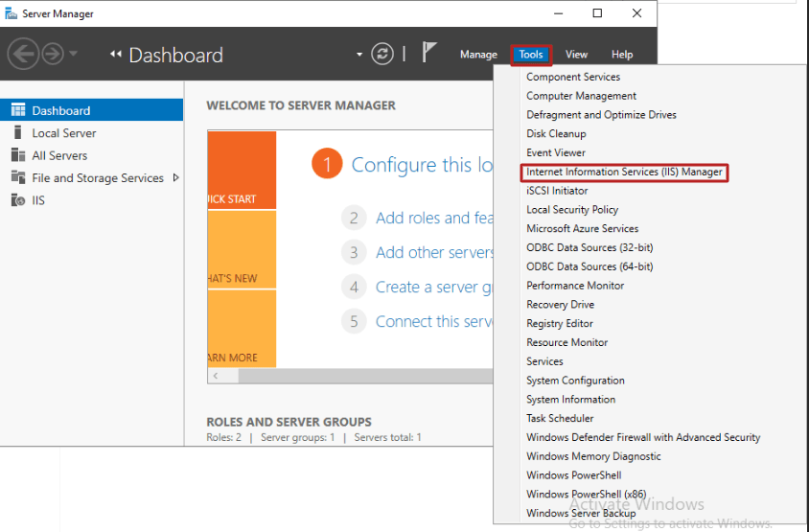Image resolution: width=809 pixels, height=532 pixels.
Task: Select the Quick Start orange tile
Action: (242, 170)
